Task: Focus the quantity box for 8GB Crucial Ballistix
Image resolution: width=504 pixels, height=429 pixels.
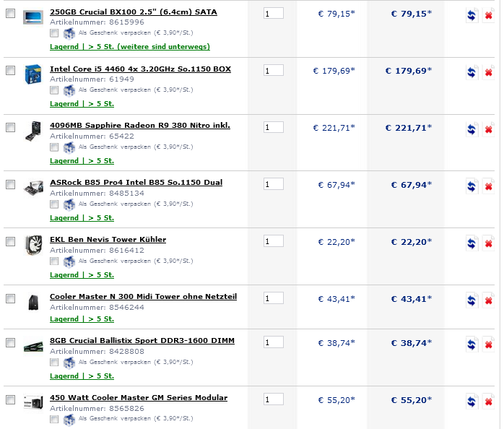Action: click(274, 342)
